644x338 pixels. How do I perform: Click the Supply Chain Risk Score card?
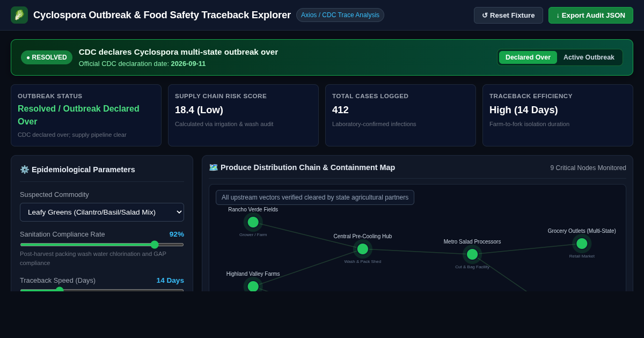tap(243, 115)
